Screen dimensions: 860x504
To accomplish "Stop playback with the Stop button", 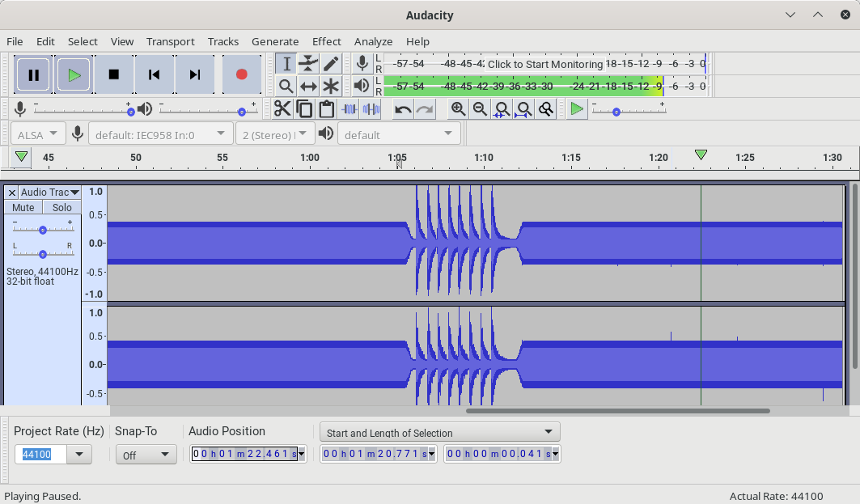I will [114, 74].
